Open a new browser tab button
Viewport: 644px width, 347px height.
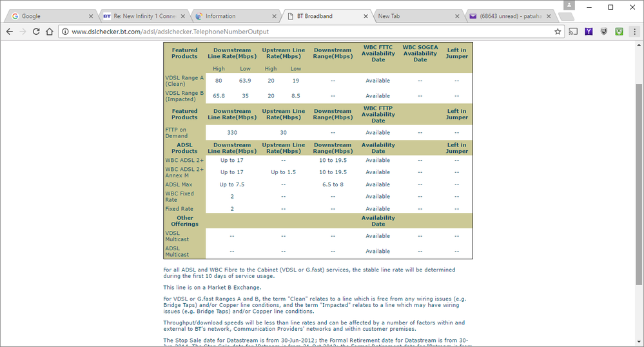point(567,16)
